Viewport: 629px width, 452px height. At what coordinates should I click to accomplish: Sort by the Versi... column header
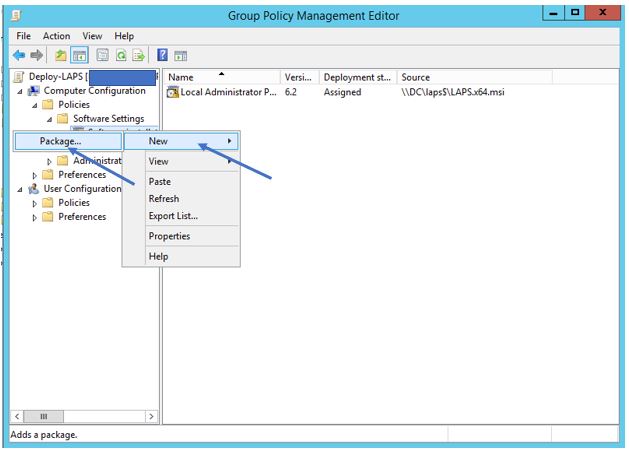(300, 77)
